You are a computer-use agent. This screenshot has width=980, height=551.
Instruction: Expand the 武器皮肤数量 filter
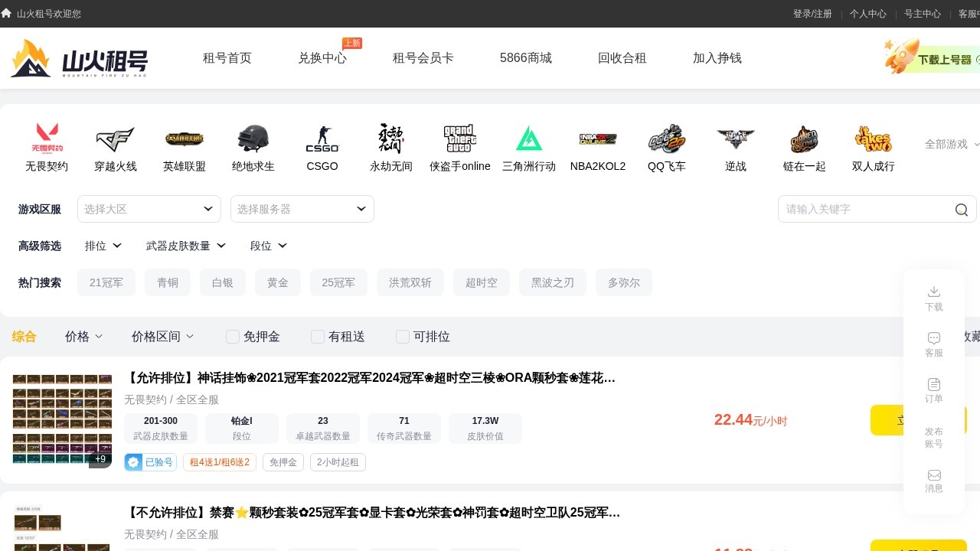pos(186,246)
